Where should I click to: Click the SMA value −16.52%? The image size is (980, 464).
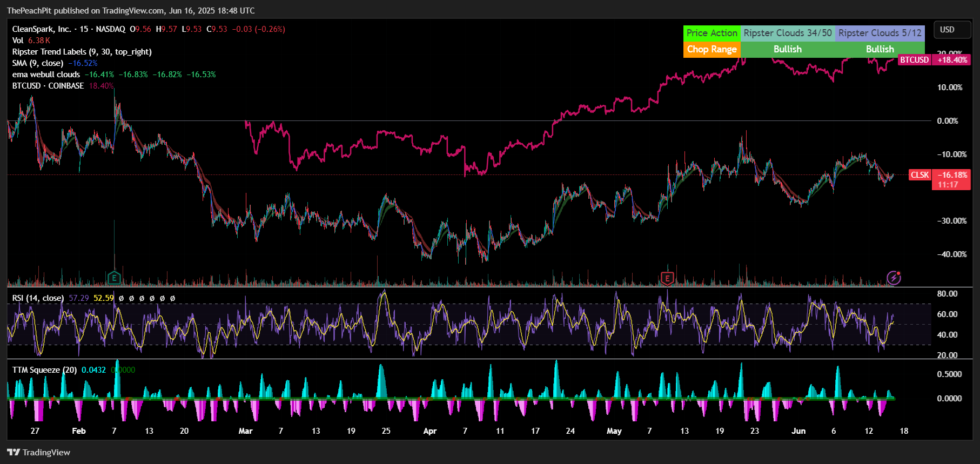click(83, 63)
